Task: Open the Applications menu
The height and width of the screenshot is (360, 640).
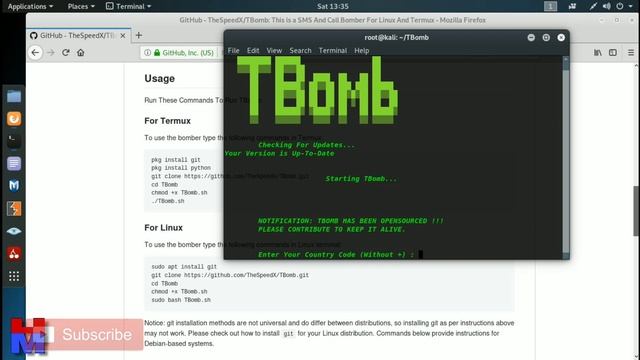Action: click(x=30, y=6)
